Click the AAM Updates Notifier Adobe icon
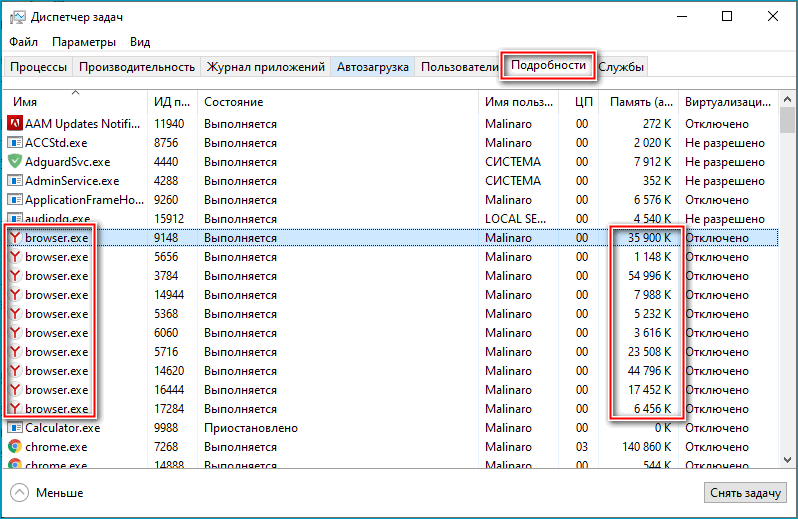Image resolution: width=798 pixels, height=519 pixels. pyautogui.click(x=15, y=124)
